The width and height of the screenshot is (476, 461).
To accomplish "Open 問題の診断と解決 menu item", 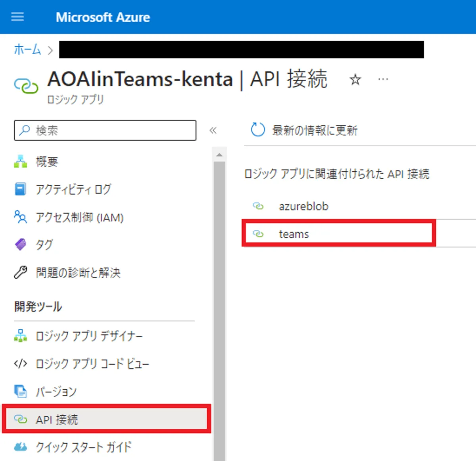I will 78,273.
